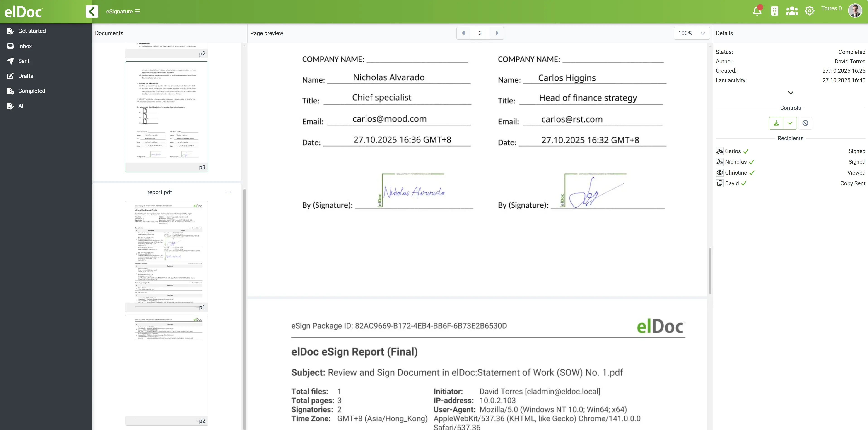Image resolution: width=868 pixels, height=430 pixels.
Task: Open the Completed folder
Action: tap(31, 91)
